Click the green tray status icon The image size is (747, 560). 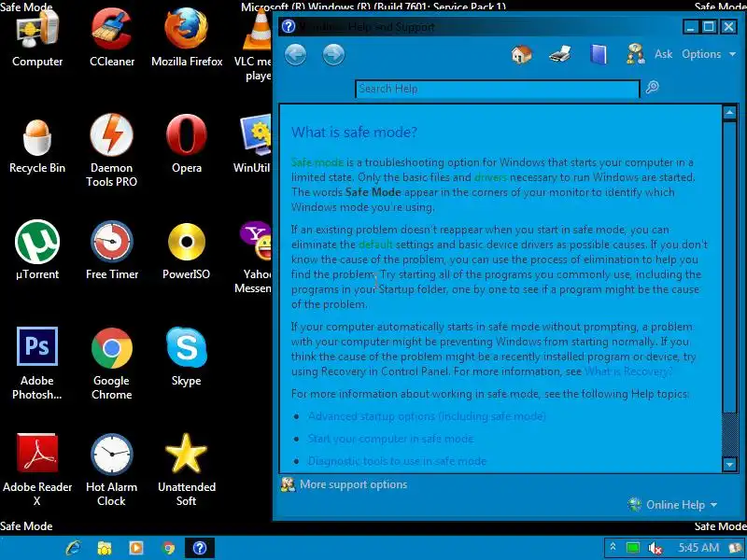tap(633, 548)
